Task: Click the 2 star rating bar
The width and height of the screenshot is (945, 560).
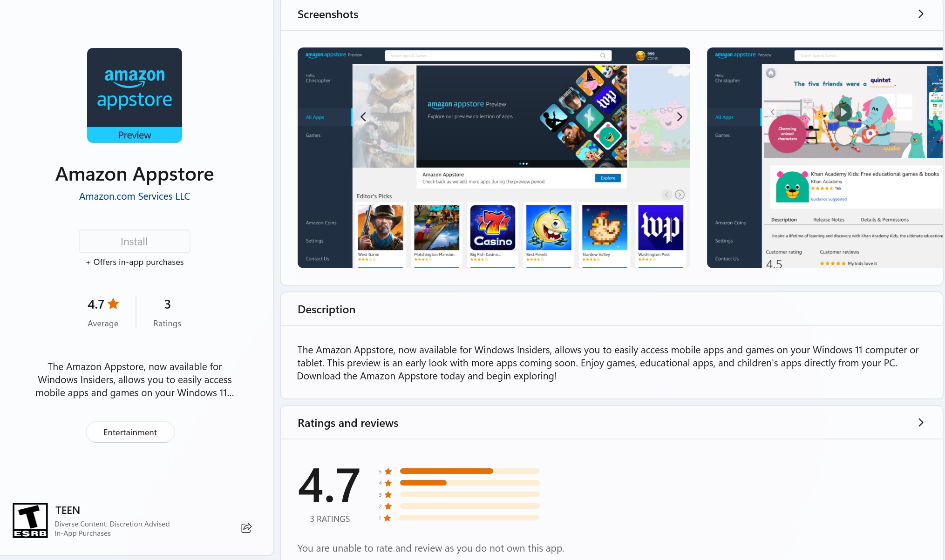Action: tap(469, 506)
